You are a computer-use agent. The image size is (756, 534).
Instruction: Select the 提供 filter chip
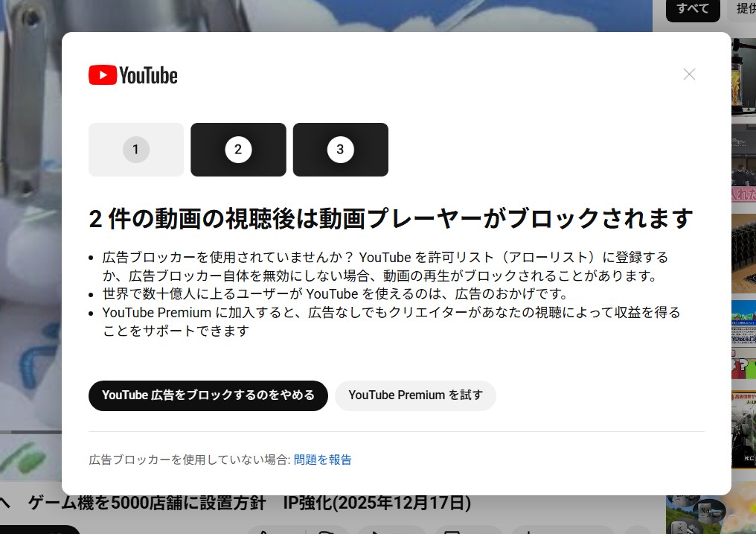click(x=744, y=9)
